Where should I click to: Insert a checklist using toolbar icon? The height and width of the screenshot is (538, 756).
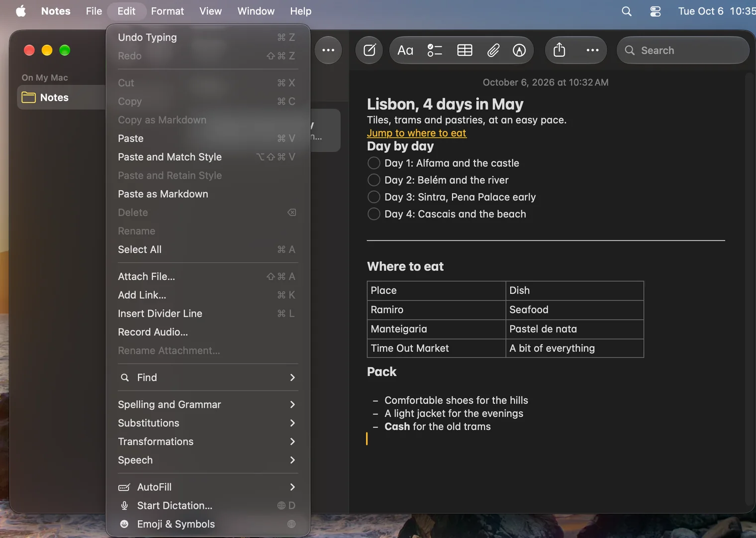coord(435,50)
